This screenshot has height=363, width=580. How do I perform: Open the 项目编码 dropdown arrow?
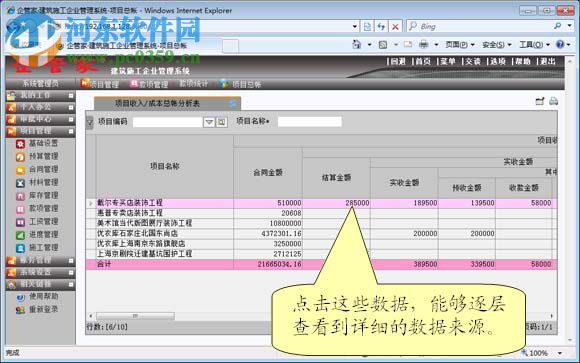[209, 122]
